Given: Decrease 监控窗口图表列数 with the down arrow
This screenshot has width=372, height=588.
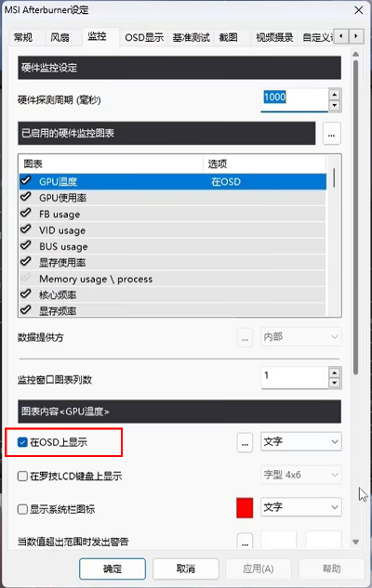Looking at the screenshot, I should click(335, 383).
